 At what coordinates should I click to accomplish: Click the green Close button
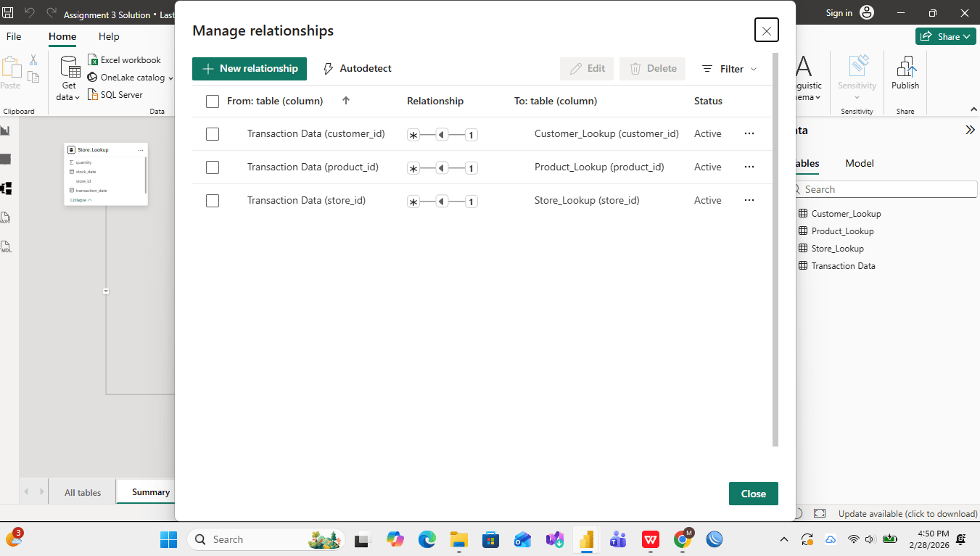pos(753,494)
